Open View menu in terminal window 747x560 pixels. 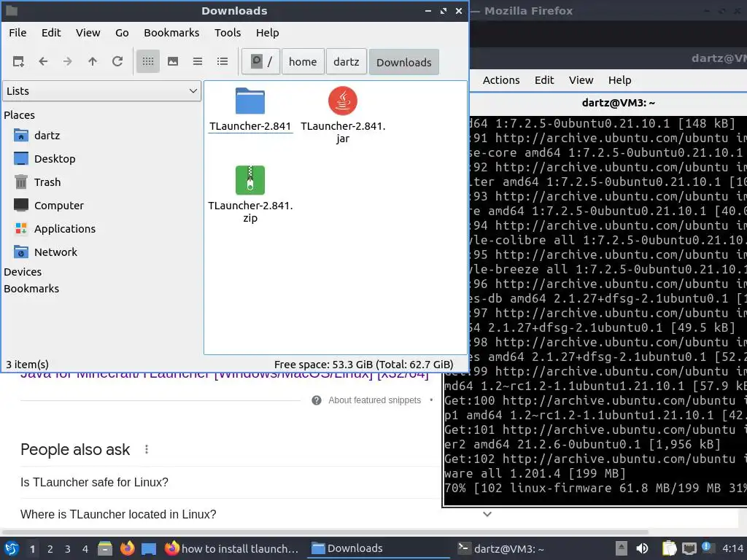pos(581,80)
